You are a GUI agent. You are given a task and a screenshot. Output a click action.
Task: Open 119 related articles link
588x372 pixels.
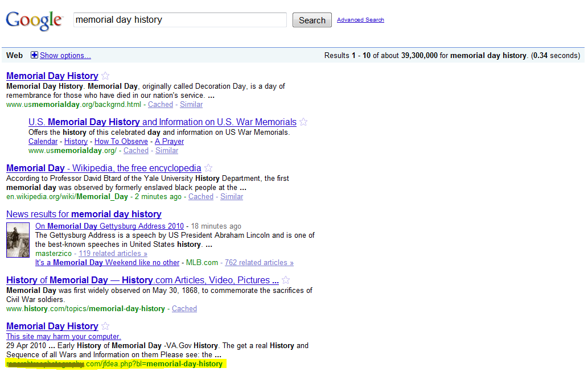[113, 253]
